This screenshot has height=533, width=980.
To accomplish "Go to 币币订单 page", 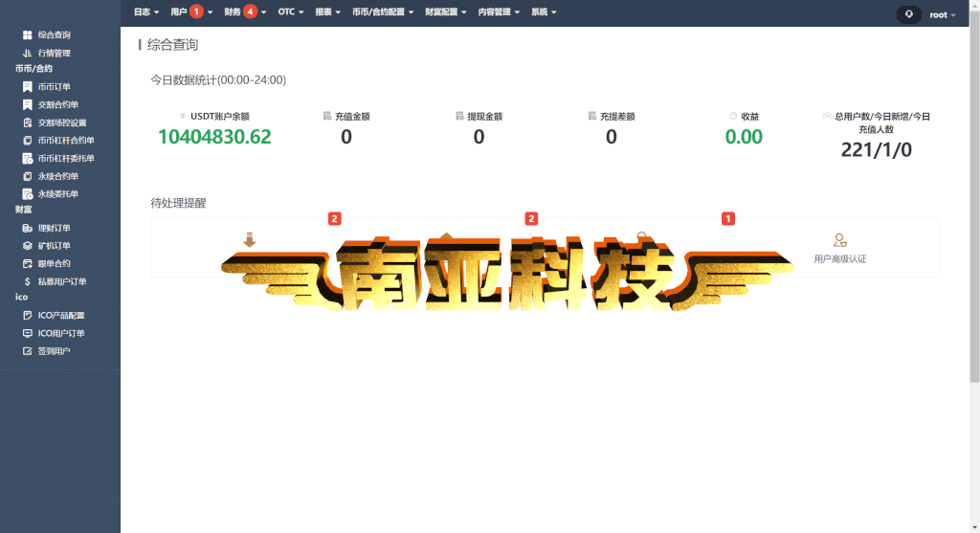I will [54, 87].
